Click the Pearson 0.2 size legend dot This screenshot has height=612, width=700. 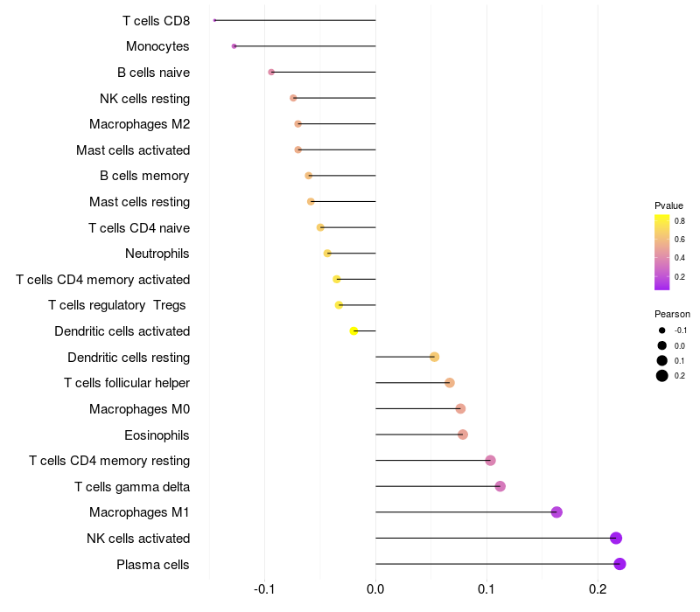[662, 376]
